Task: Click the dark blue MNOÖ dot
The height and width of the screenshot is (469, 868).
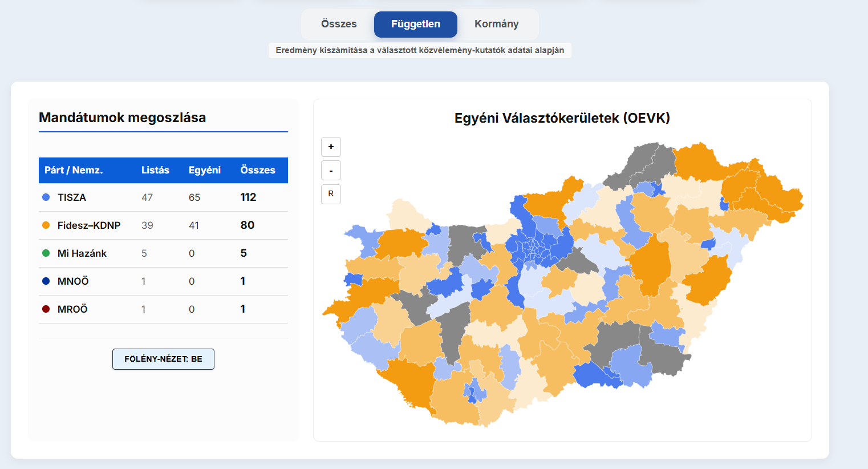Action: [x=46, y=281]
